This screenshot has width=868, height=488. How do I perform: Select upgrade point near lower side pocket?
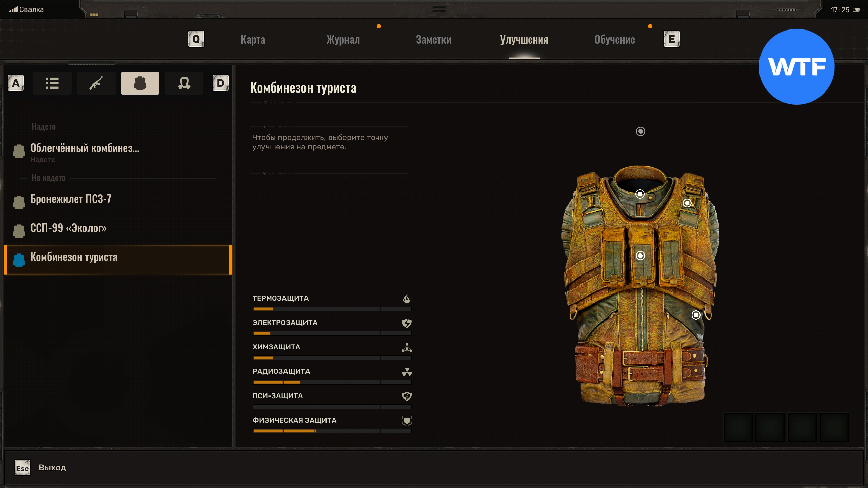pyautogui.click(x=696, y=315)
